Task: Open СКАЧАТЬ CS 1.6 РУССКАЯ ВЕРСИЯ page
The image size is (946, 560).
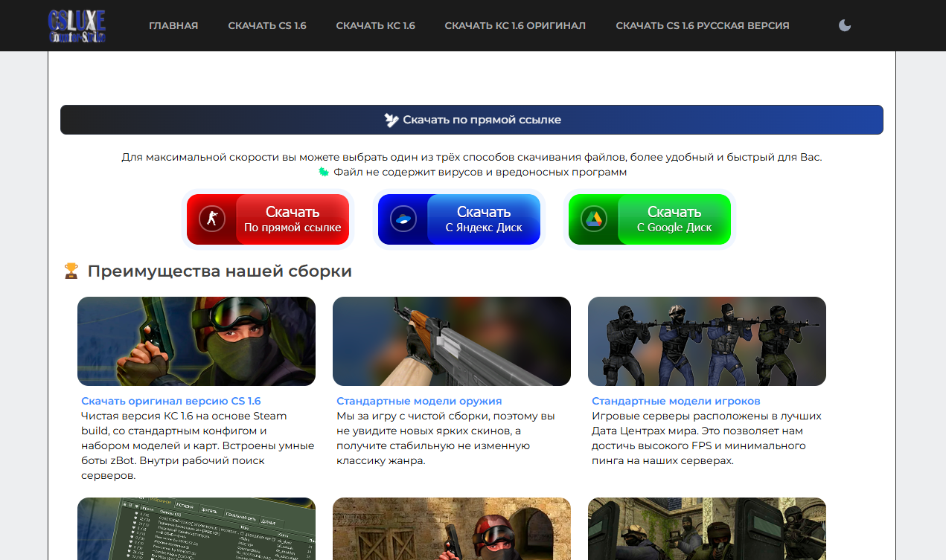Action: click(702, 25)
